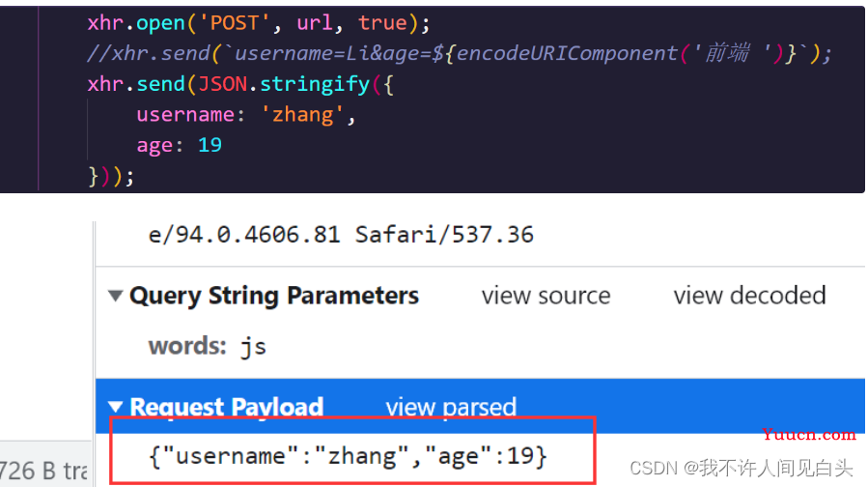Click the view source link

click(546, 296)
